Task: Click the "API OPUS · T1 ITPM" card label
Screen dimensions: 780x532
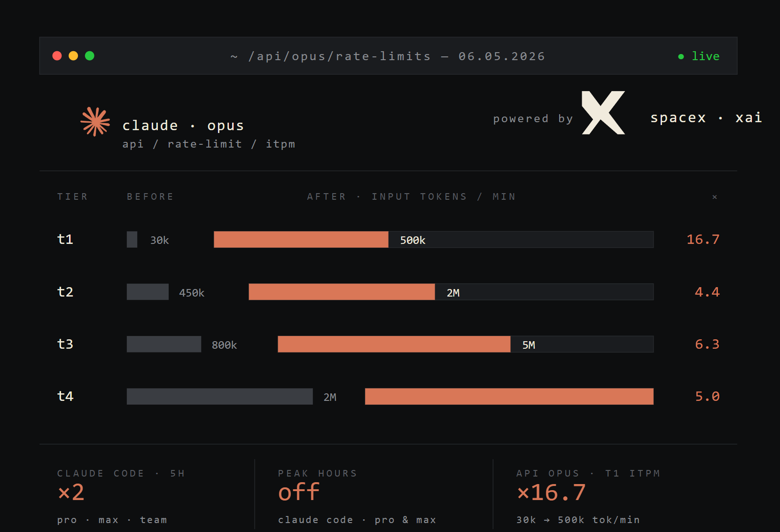Action: (588, 473)
